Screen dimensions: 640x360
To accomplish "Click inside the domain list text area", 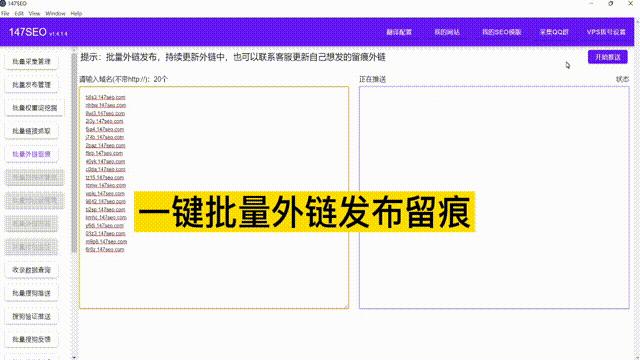I will tap(214, 198).
